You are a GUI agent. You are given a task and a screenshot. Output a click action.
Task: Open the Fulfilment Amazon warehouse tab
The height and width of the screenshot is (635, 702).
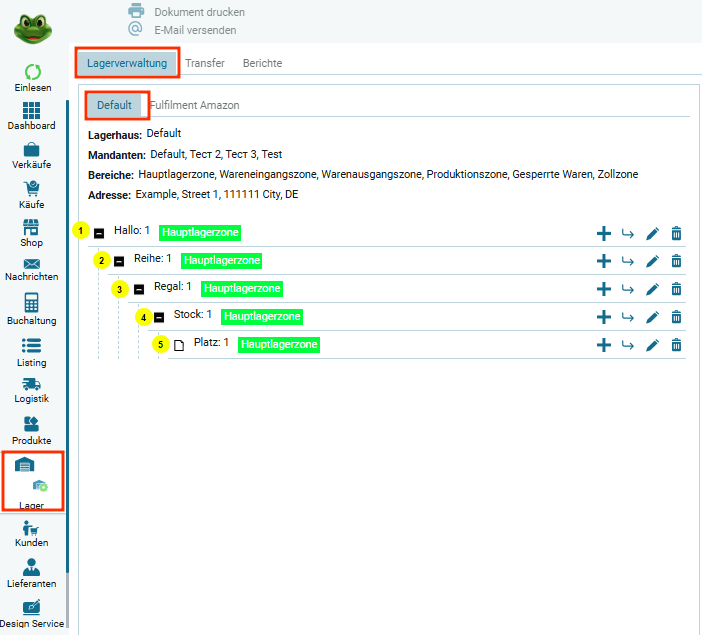coord(194,105)
